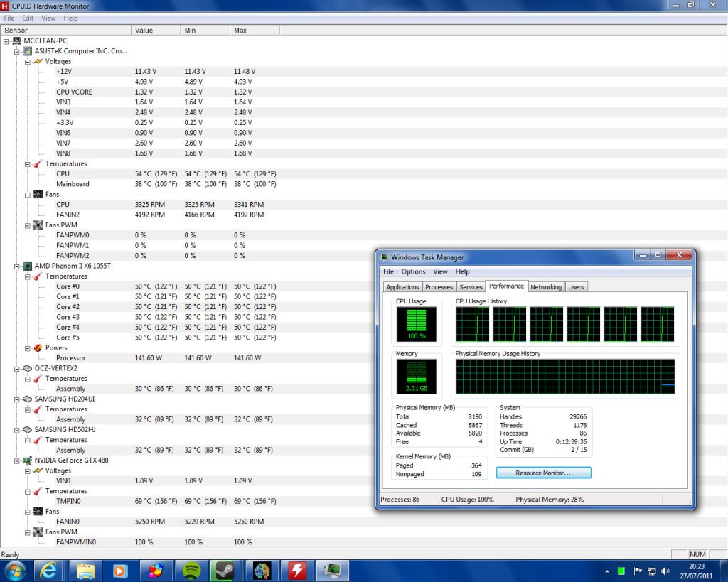Click the SAMSUNG HD502HJ drive icon
This screenshot has height=582, width=728.
28,430
